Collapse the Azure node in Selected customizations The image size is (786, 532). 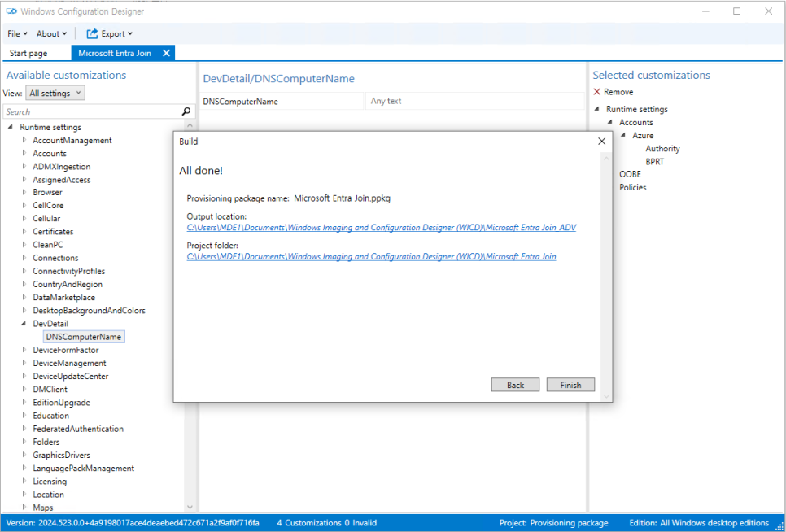pyautogui.click(x=623, y=135)
